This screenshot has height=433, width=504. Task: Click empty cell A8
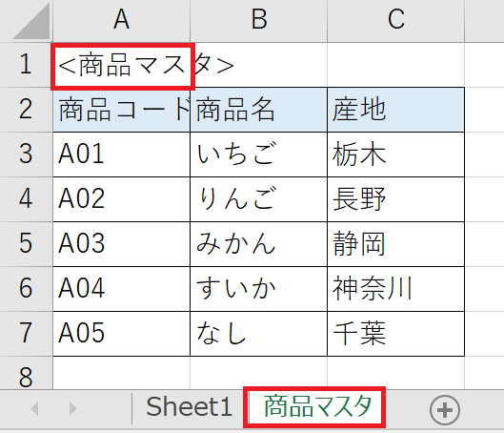pyautogui.click(x=122, y=373)
